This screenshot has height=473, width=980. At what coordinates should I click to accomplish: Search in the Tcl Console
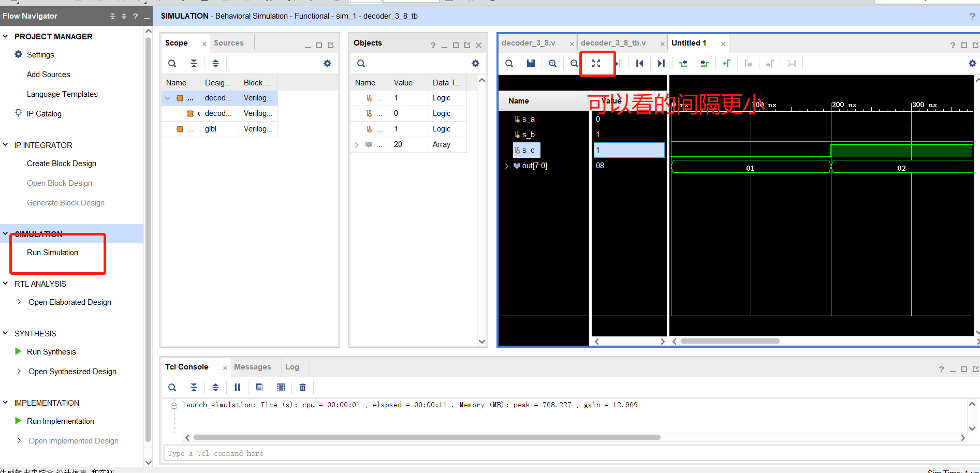point(172,388)
